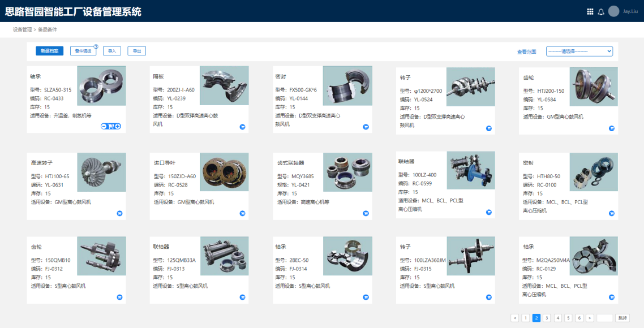
Task: Click the 新建档案 button
Action: (50, 51)
